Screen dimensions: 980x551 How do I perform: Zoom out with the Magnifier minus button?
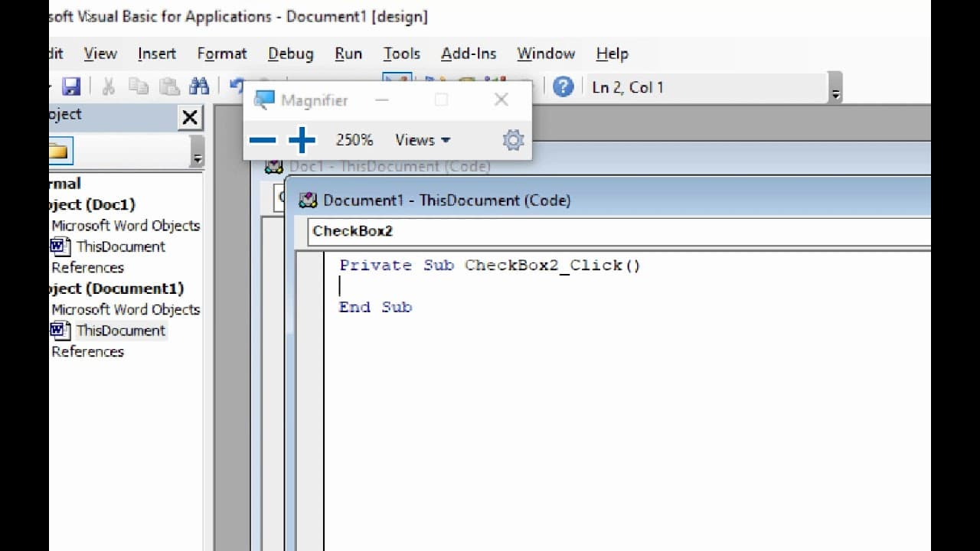coord(263,140)
